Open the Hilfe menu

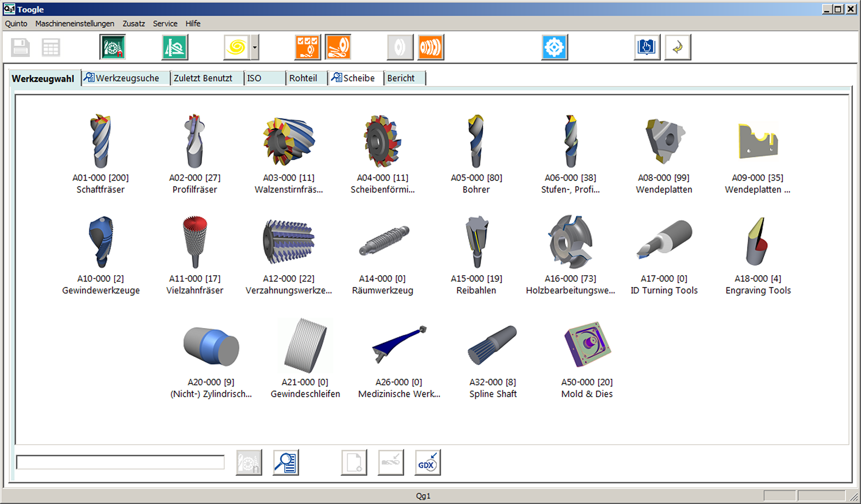[193, 24]
